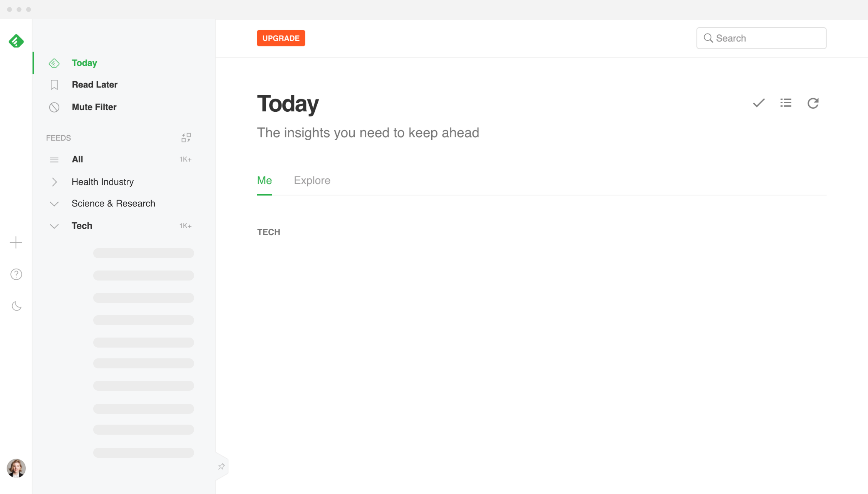This screenshot has height=494, width=868.
Task: Select the Me tab
Action: pyautogui.click(x=264, y=180)
